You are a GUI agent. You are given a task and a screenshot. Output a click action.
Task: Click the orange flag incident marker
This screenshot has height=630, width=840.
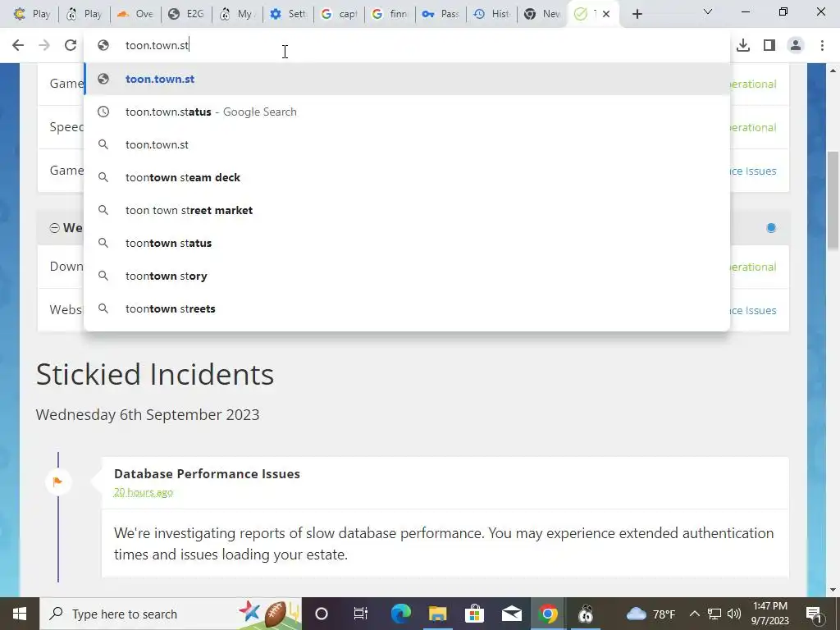click(x=58, y=482)
